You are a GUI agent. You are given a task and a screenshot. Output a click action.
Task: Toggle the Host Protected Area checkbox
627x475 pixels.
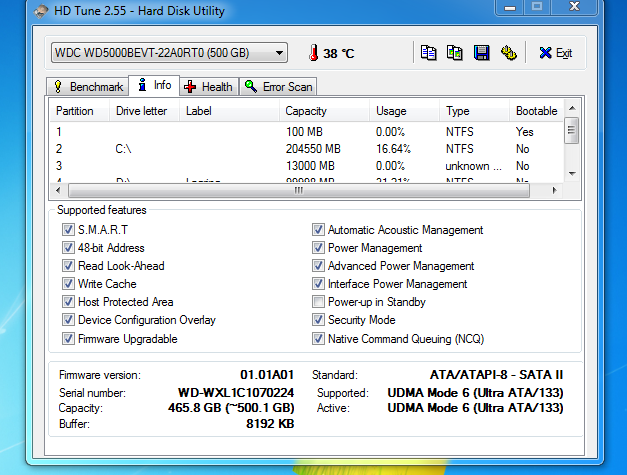click(68, 301)
